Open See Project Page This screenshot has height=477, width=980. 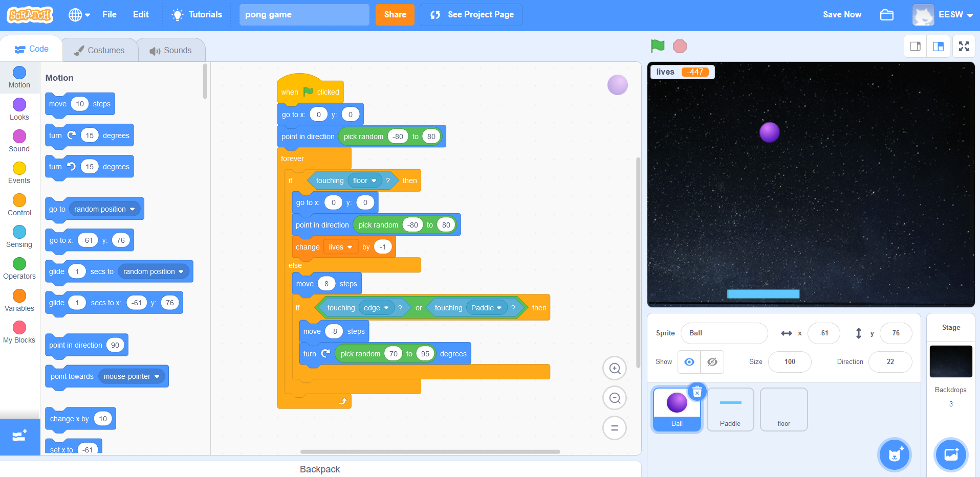pos(470,14)
